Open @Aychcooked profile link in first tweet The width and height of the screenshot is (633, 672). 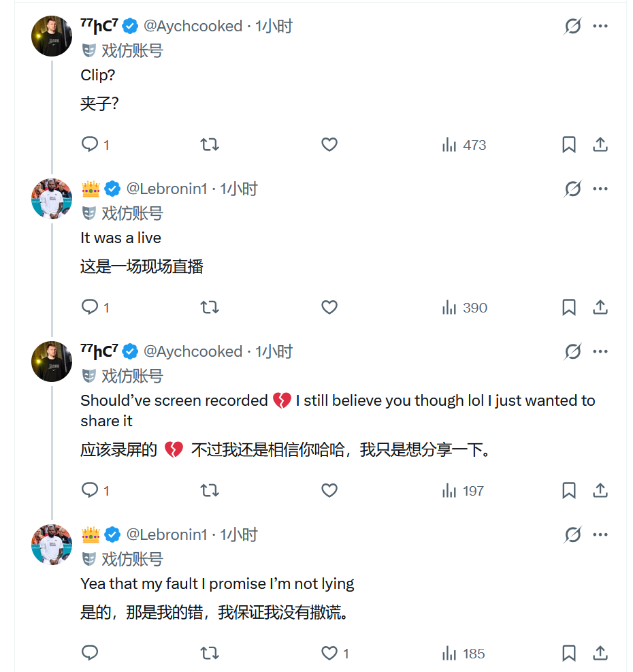point(193,27)
